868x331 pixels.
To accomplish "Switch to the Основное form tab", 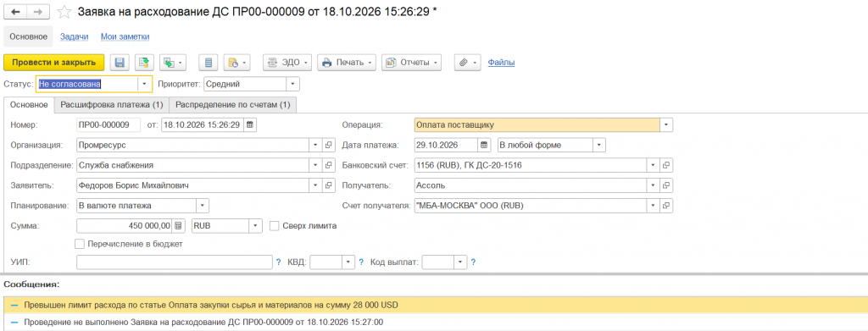I will 29,104.
